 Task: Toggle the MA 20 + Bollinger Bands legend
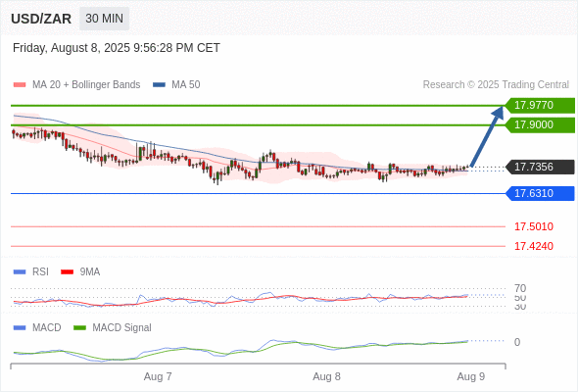coord(86,85)
